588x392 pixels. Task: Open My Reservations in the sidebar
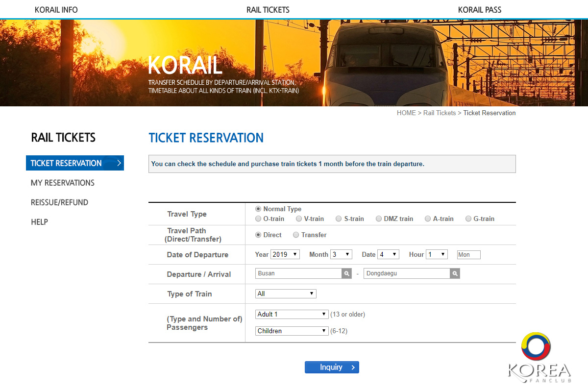pyautogui.click(x=63, y=183)
